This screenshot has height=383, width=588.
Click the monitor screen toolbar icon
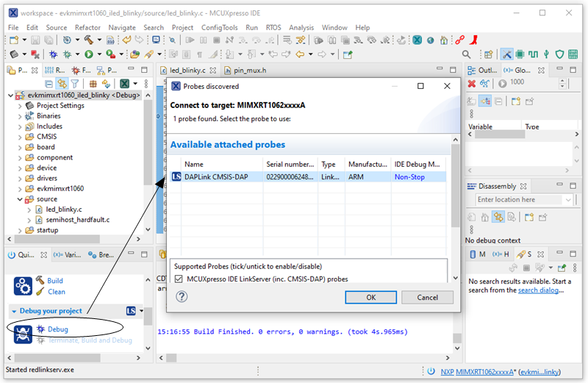point(156,40)
